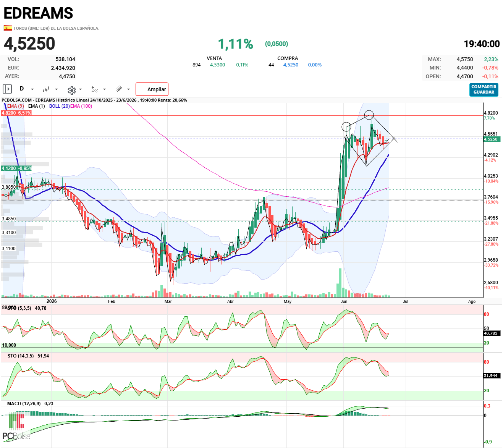Open the Foros de la Bolsa Española link
The height and width of the screenshot is (448, 503).
pos(57,28)
